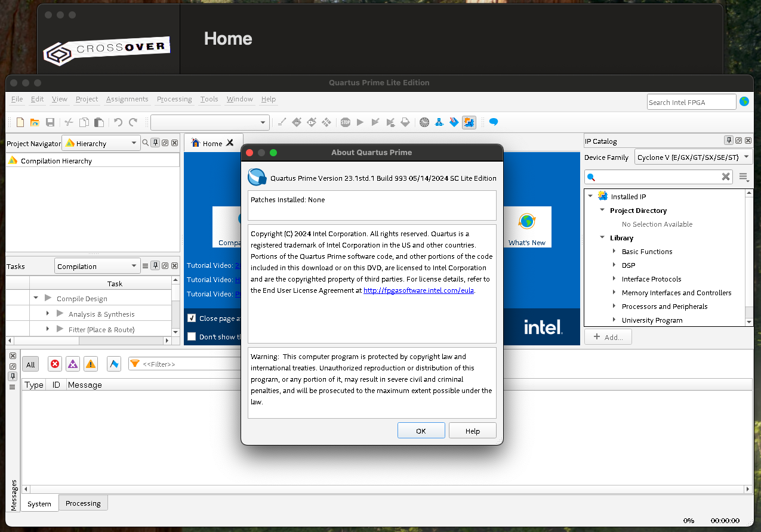Click the Open Project folder icon
Viewport: 761px width, 532px height.
click(35, 122)
